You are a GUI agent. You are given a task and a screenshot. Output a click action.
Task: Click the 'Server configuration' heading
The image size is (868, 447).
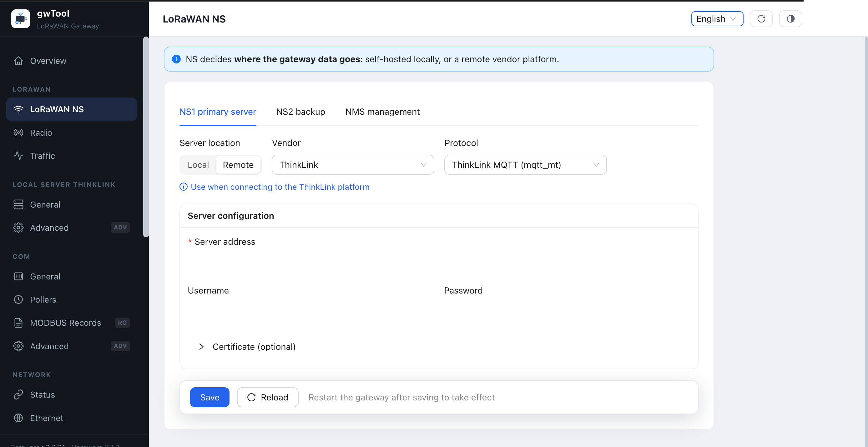231,216
